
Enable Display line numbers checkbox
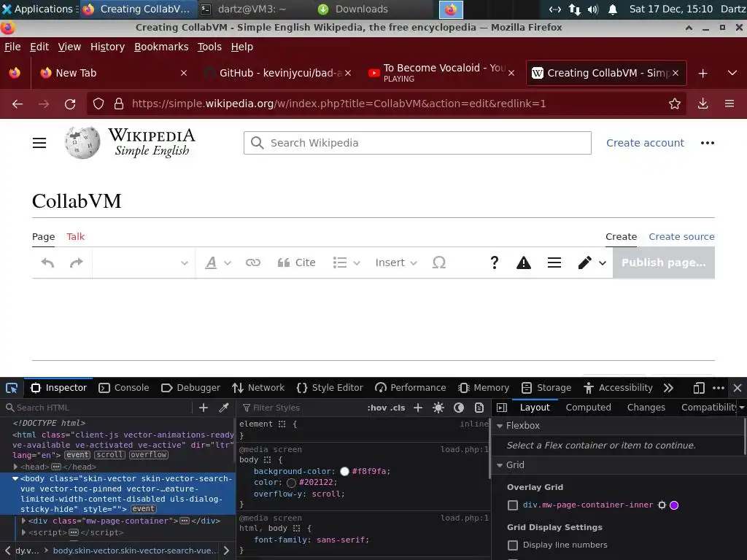[x=513, y=545]
